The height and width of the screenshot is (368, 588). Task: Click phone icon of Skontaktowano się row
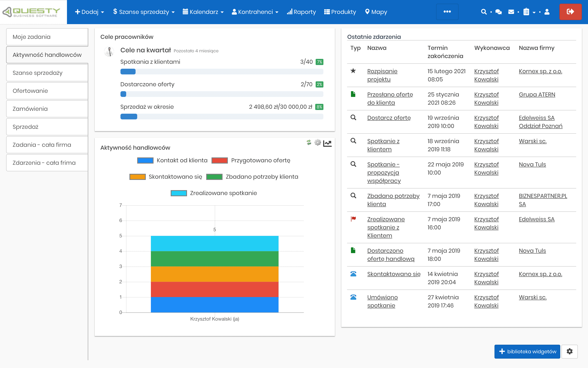(x=353, y=274)
